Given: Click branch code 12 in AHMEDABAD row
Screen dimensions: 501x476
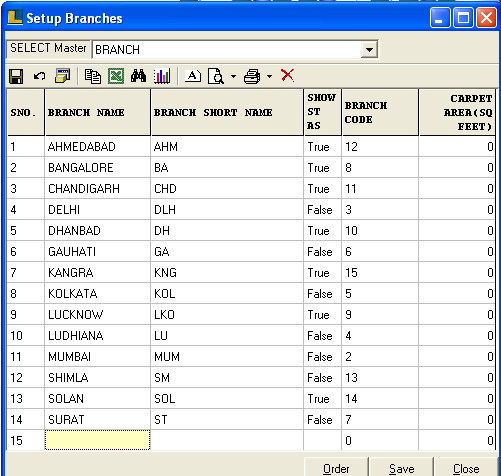Looking at the screenshot, I should 380,146.
